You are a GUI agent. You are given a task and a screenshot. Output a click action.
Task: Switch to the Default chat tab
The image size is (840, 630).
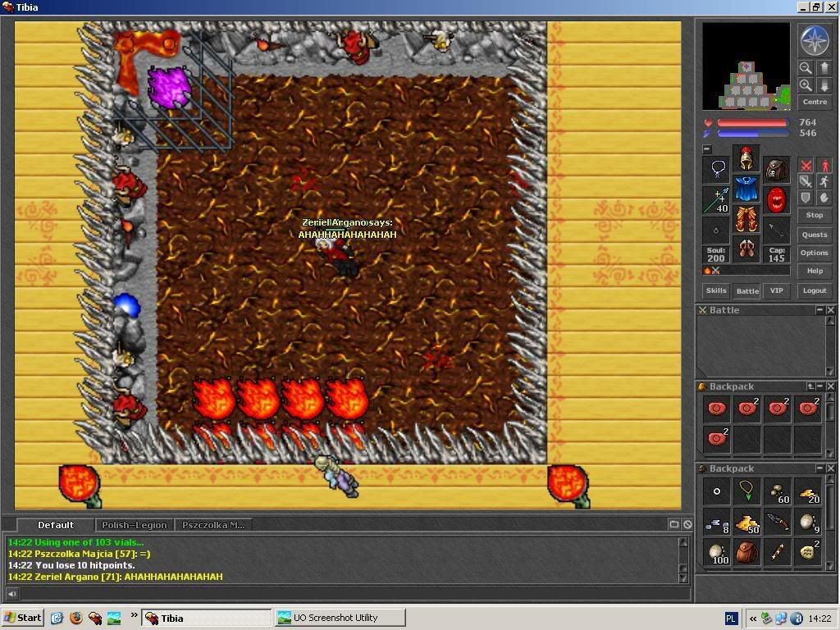56,525
